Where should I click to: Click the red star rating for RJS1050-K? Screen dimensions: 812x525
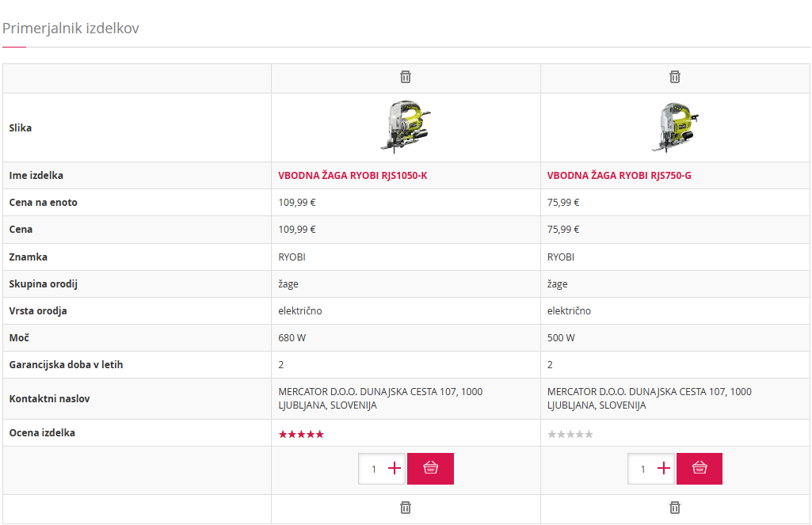tap(301, 434)
